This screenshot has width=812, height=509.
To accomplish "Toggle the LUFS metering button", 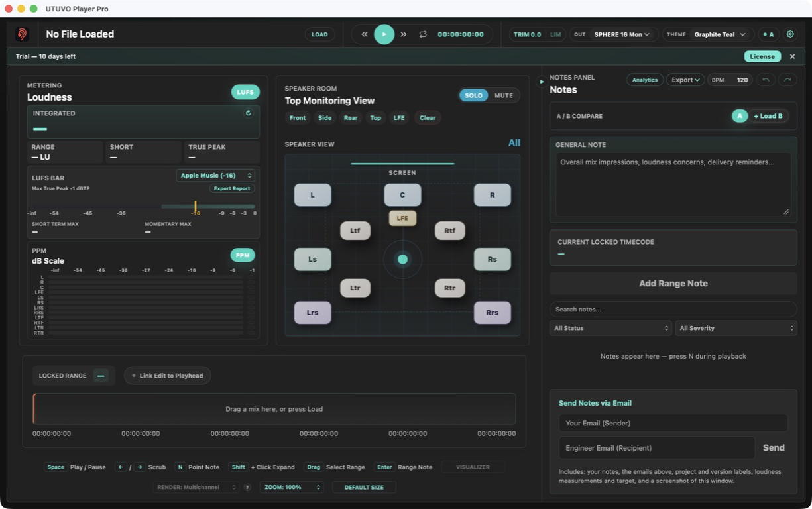I will [245, 92].
